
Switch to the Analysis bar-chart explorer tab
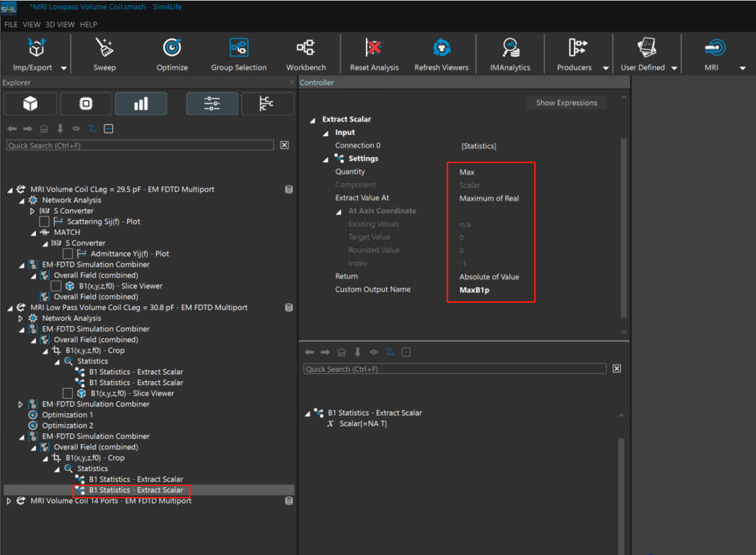pos(141,104)
